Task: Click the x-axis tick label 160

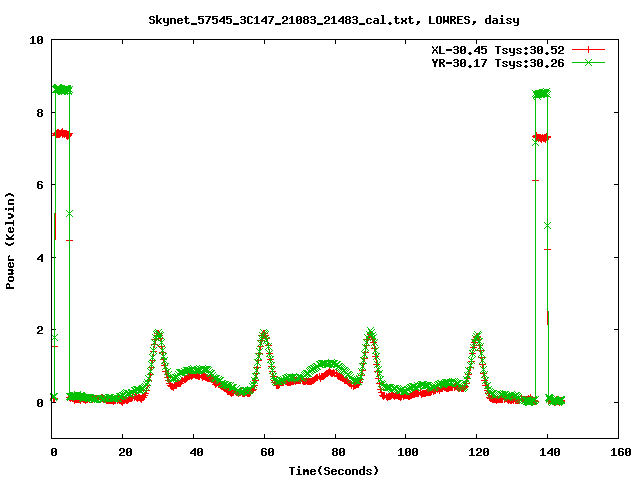Action: click(x=621, y=452)
